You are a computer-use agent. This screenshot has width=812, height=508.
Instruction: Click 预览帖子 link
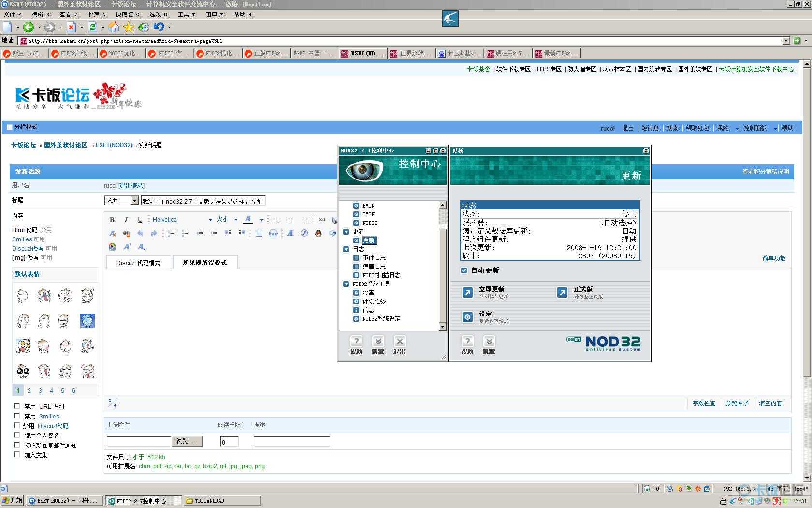(x=737, y=403)
